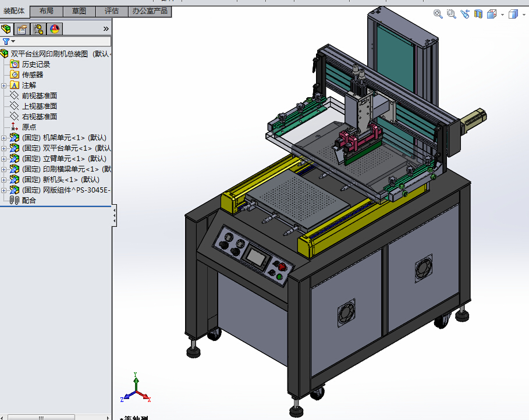Switch to the 评估 tab
Screen dimensions: 529x420
112,11
